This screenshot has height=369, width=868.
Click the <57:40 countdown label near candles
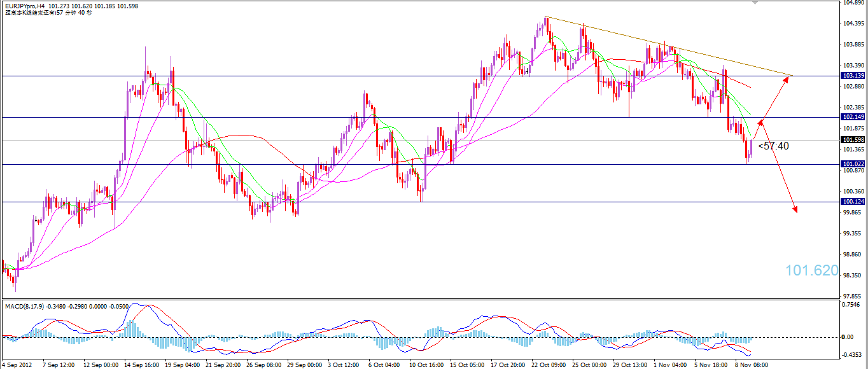pyautogui.click(x=773, y=146)
